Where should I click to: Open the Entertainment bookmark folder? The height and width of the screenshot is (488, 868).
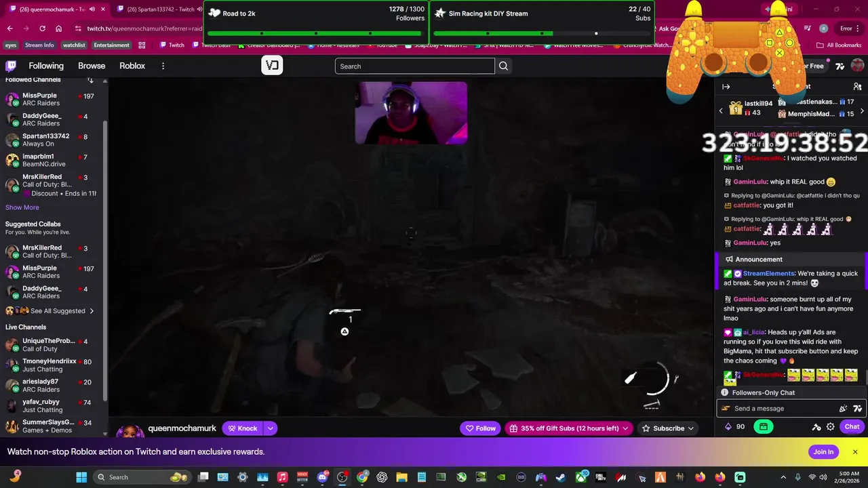pyautogui.click(x=111, y=45)
